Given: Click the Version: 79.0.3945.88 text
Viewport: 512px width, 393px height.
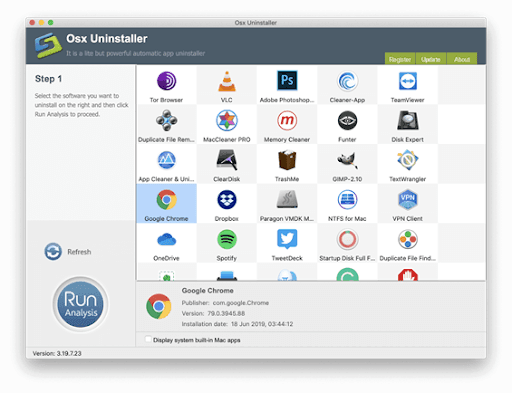Looking at the screenshot, I should coord(213,313).
